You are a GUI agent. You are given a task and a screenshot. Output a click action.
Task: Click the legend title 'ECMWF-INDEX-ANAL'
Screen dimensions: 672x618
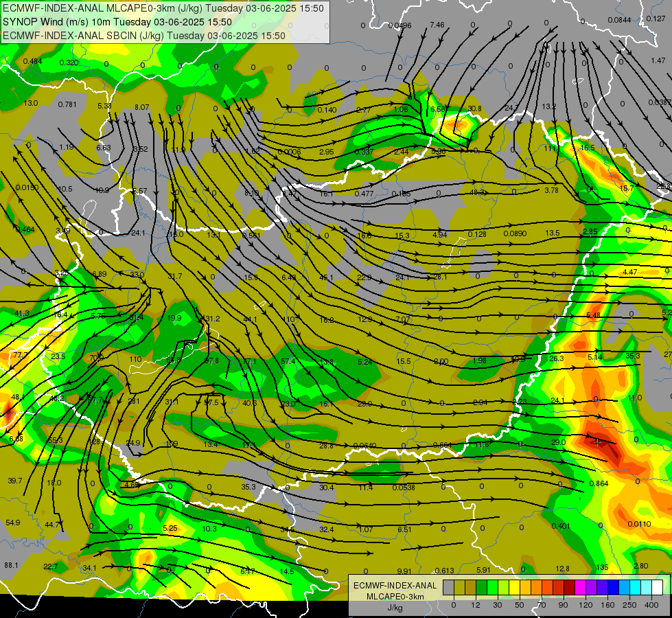(395, 586)
